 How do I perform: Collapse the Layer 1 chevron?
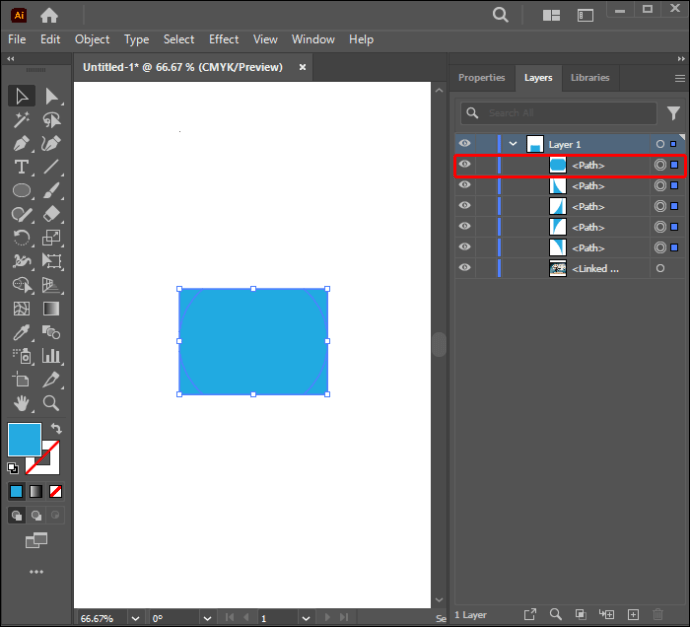pos(513,144)
